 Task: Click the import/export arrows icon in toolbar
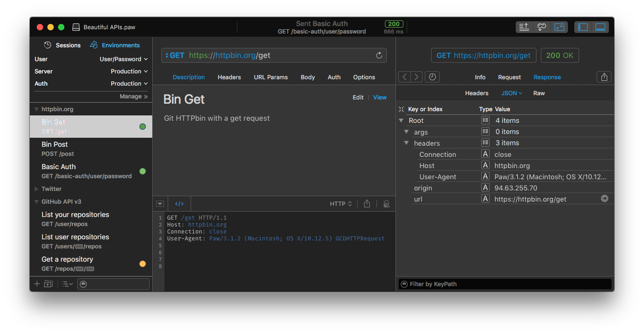(559, 27)
